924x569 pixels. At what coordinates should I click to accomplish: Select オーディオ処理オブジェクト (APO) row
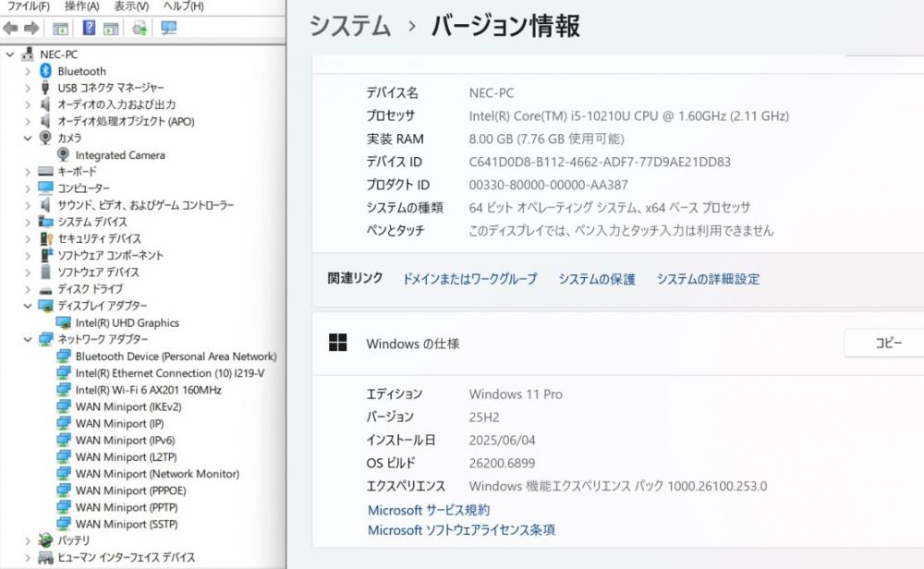pyautogui.click(x=126, y=121)
